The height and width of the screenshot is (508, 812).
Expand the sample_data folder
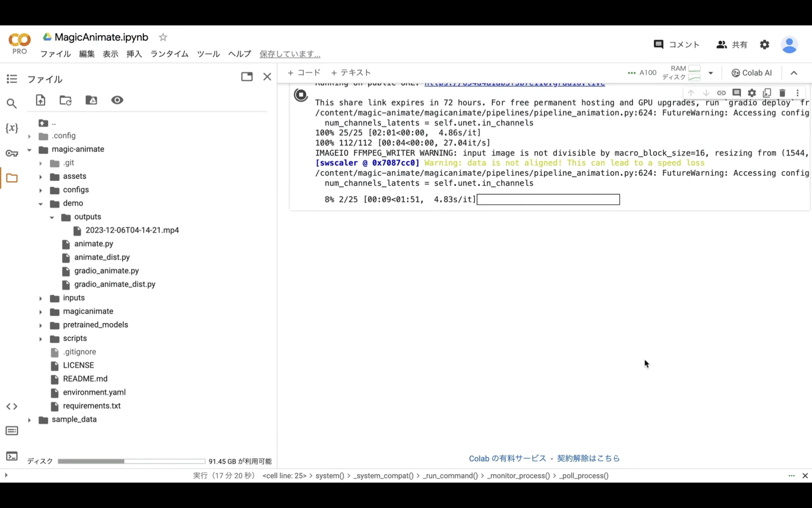(x=29, y=420)
